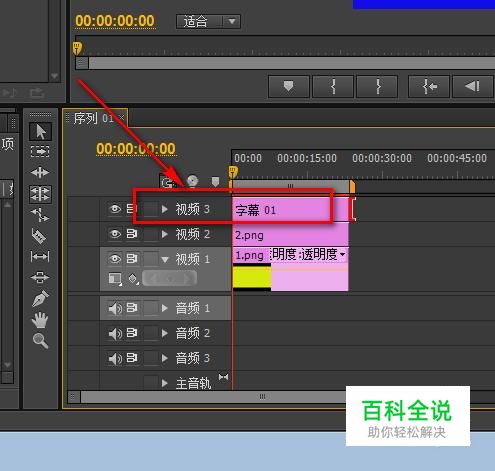The width and height of the screenshot is (495, 471).
Task: Click 00:00:30:00 on the time ruler
Action: point(382,158)
